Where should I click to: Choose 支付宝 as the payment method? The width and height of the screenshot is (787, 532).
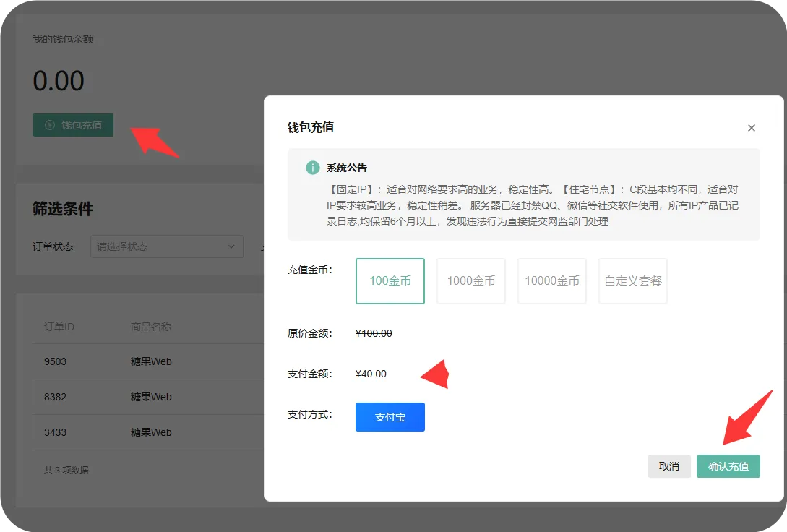390,417
